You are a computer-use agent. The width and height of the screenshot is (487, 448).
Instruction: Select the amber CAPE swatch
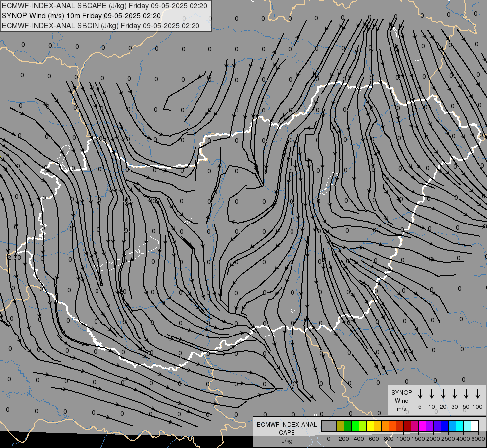(x=378, y=426)
